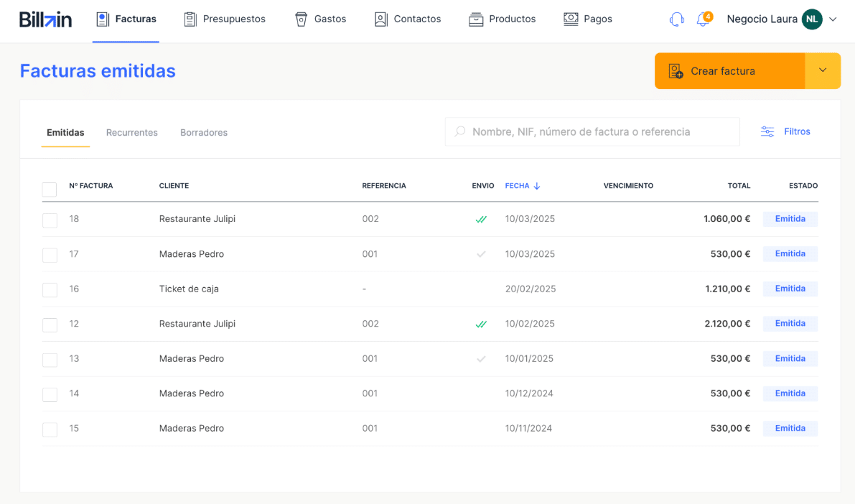Open the support headset icon
This screenshot has height=504, width=855.
pyautogui.click(x=676, y=19)
